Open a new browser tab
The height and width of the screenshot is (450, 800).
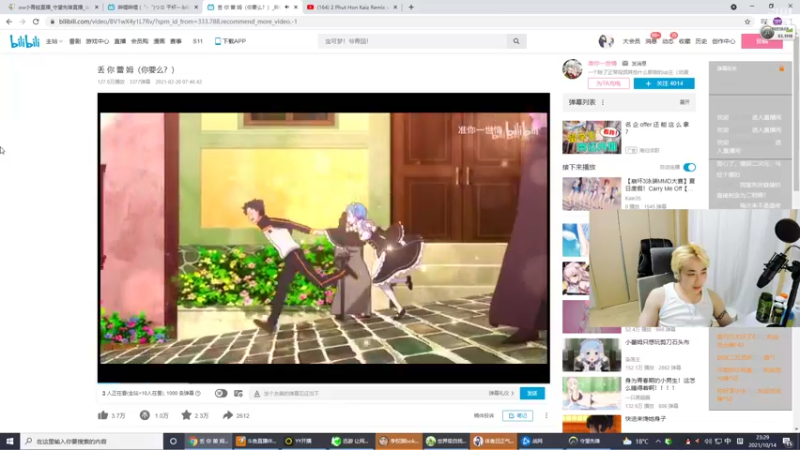click(411, 7)
